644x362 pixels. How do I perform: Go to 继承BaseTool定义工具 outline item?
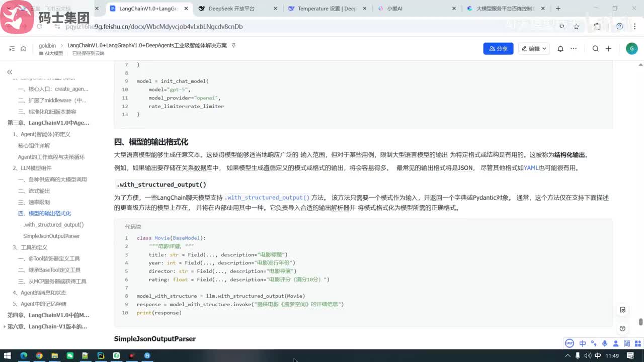pyautogui.click(x=49, y=270)
